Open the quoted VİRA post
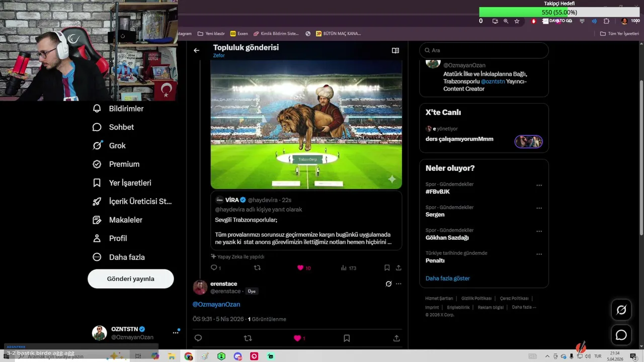 pos(306,220)
